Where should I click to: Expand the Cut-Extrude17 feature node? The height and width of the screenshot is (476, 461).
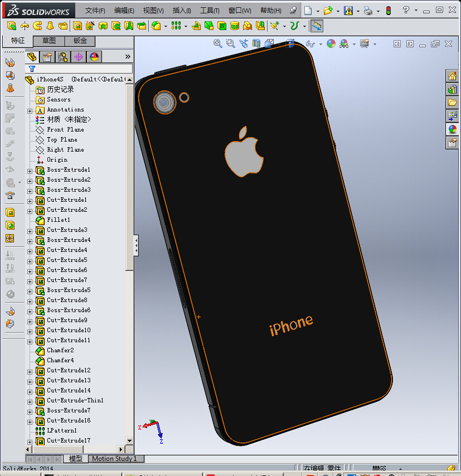tap(30, 441)
